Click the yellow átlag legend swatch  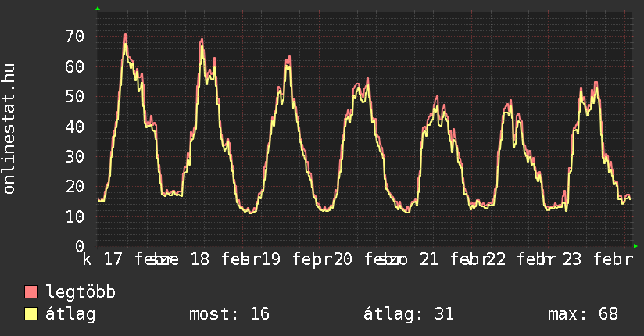[31, 314]
